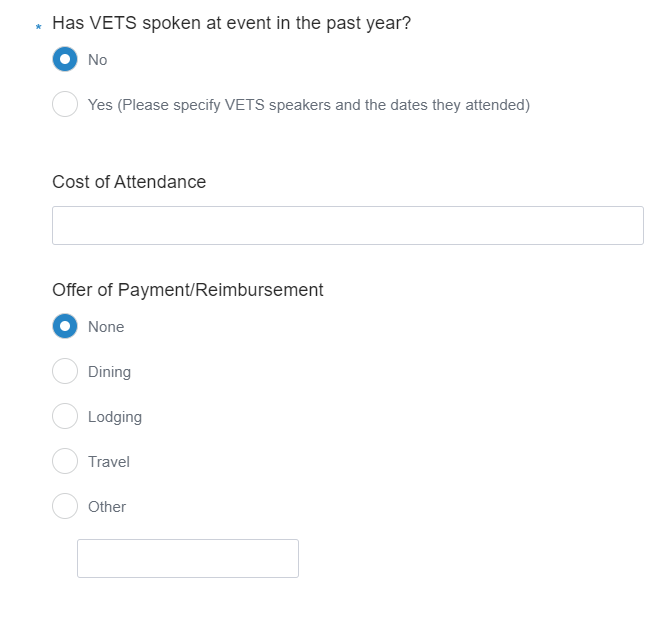
Task: Choose the 'Yes' radio button for VETS speakers
Action: 65,104
